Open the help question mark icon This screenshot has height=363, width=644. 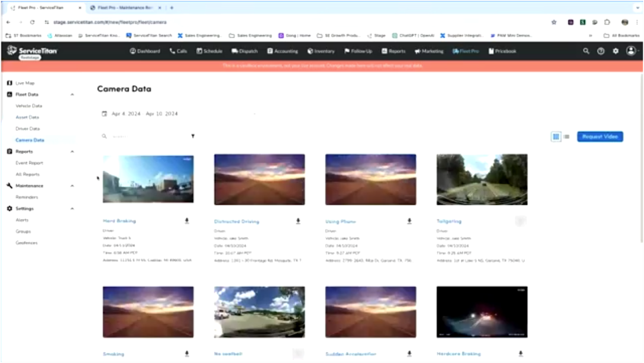click(601, 51)
